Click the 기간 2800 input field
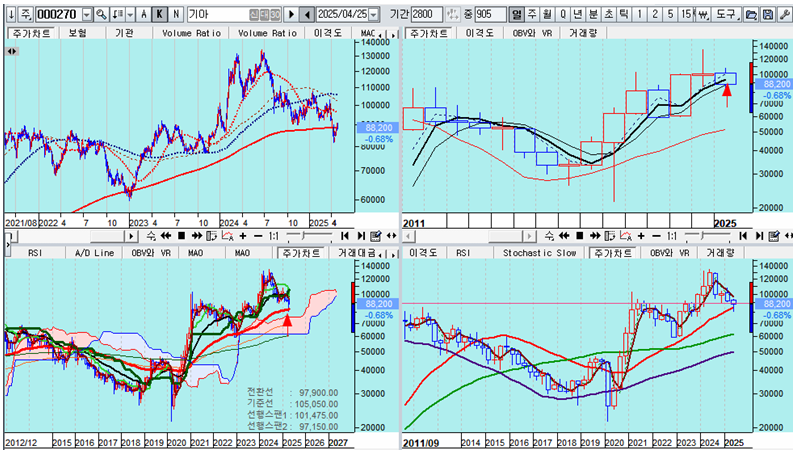This screenshot has height=451, width=795. point(427,14)
